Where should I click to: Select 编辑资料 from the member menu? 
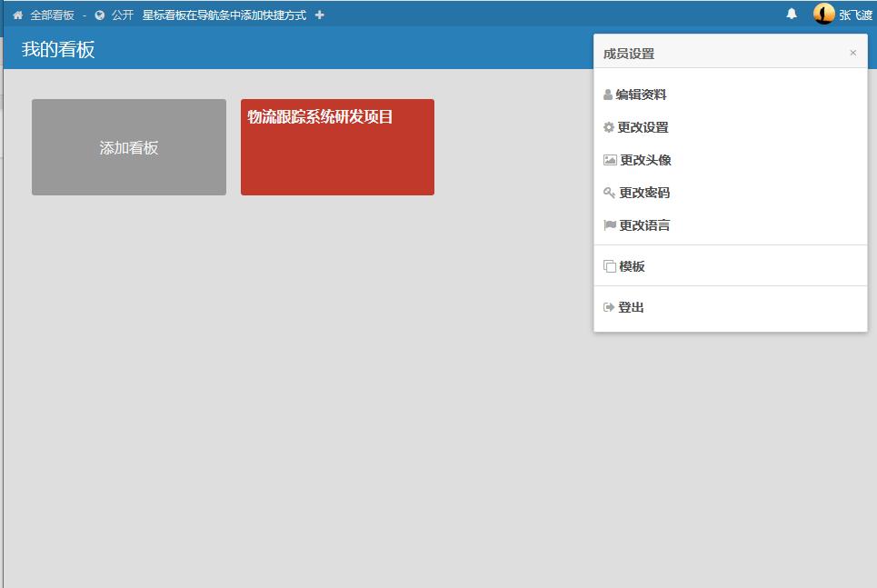click(641, 95)
